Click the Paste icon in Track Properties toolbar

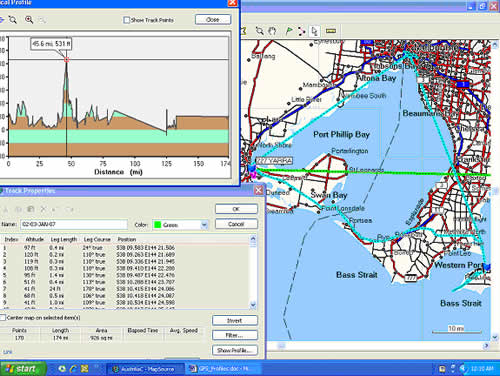[31, 209]
